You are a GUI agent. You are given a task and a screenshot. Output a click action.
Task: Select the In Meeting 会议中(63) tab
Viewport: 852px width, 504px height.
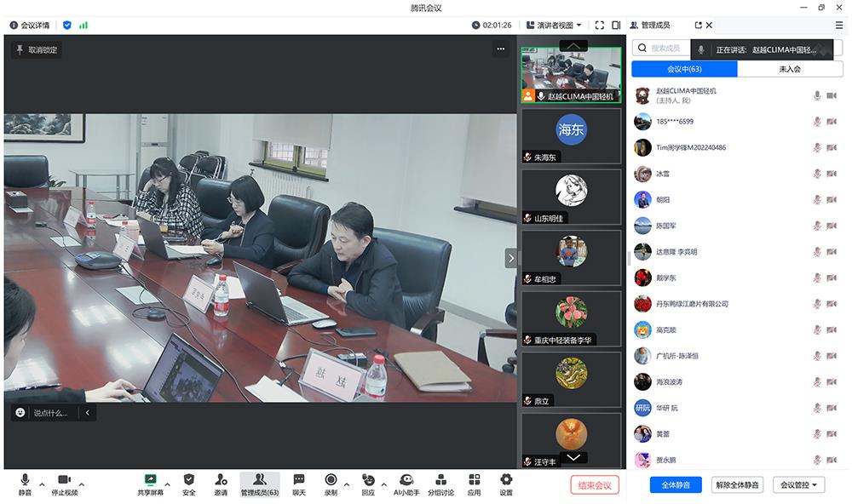pos(684,69)
